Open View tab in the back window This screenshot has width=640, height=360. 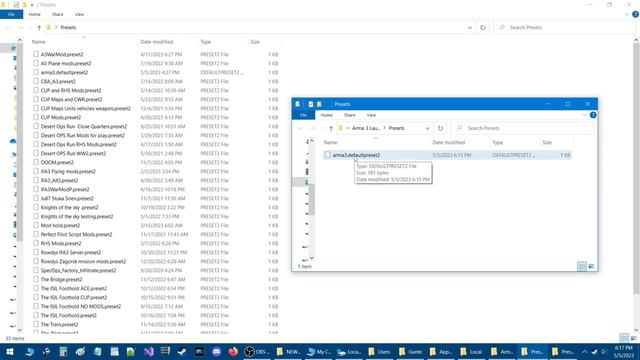coord(79,14)
